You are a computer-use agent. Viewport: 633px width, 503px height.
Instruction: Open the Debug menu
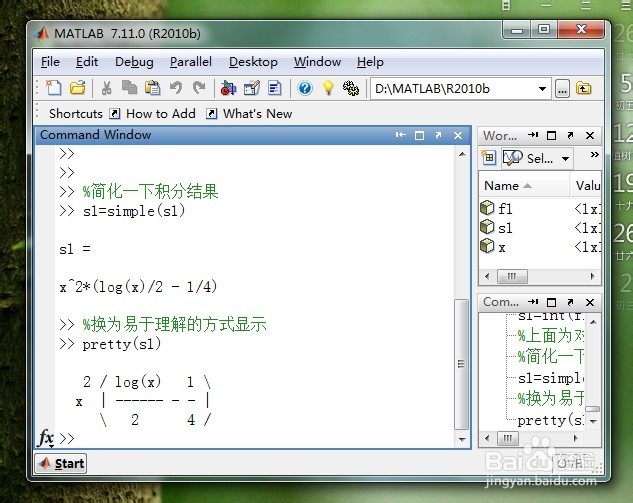coord(134,62)
